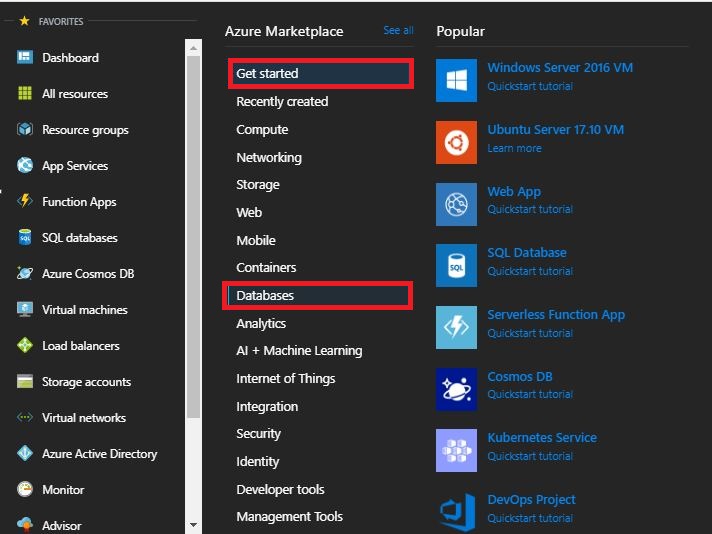Open the Azure Active Directory icon
The height and width of the screenshot is (534, 712).
pos(25,453)
